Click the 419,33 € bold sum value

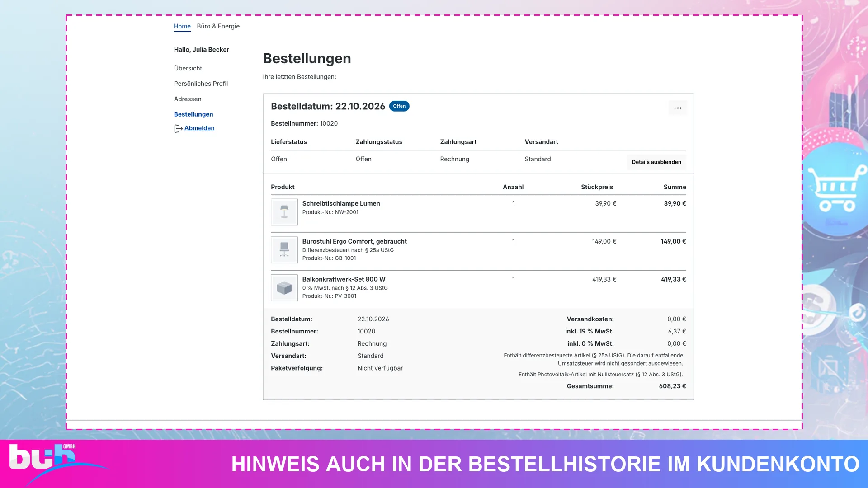coord(673,280)
